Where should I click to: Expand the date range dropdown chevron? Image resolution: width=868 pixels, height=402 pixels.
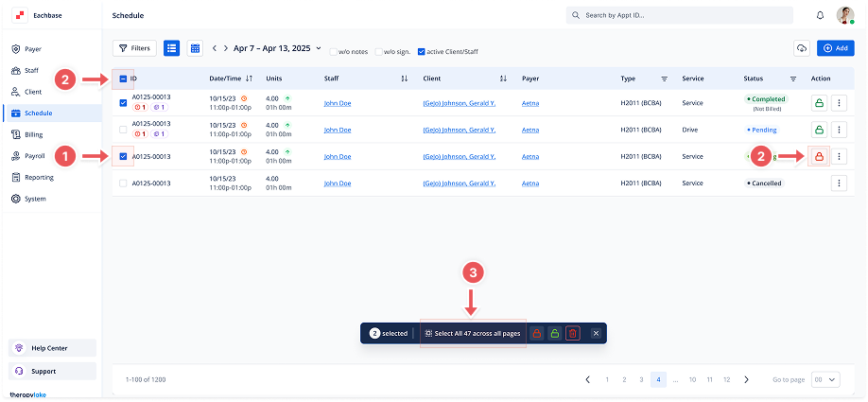click(x=319, y=48)
